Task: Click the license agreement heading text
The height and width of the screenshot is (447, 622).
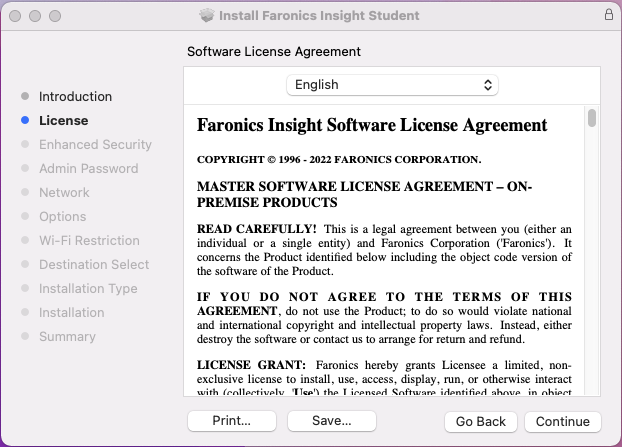Action: pos(372,126)
